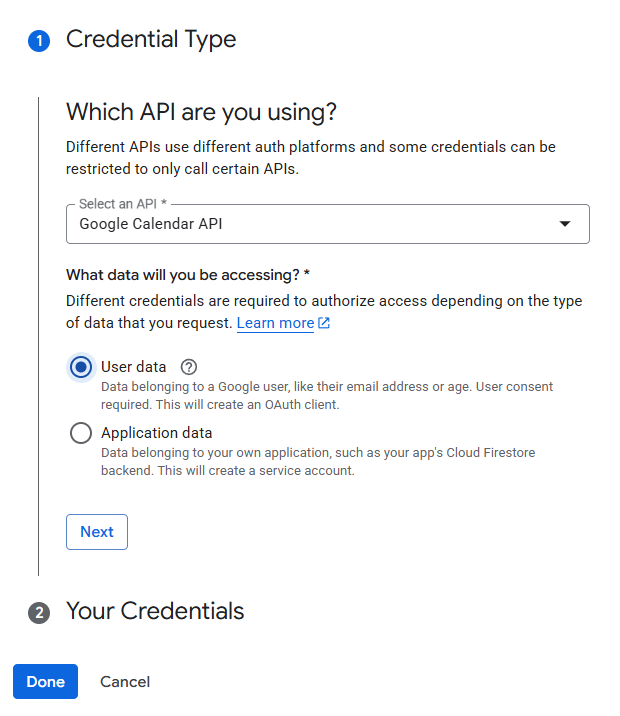The height and width of the screenshot is (716, 620).
Task: Click the step 2 number badge
Action: pos(39,612)
